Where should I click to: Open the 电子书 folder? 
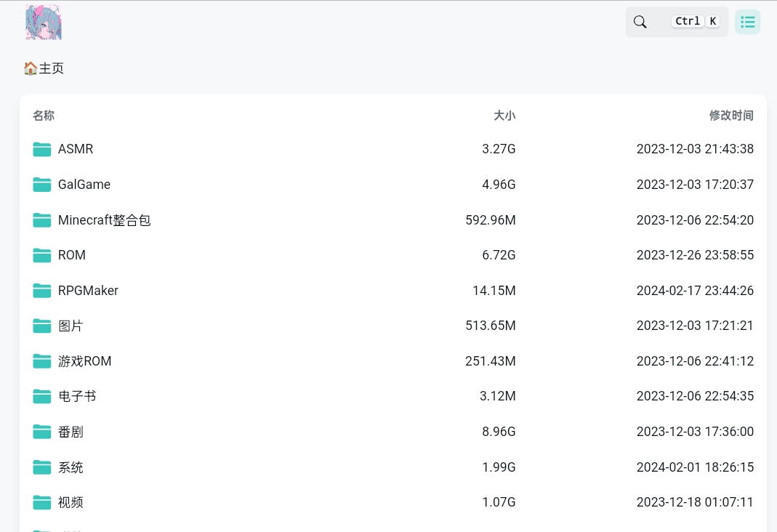click(77, 396)
